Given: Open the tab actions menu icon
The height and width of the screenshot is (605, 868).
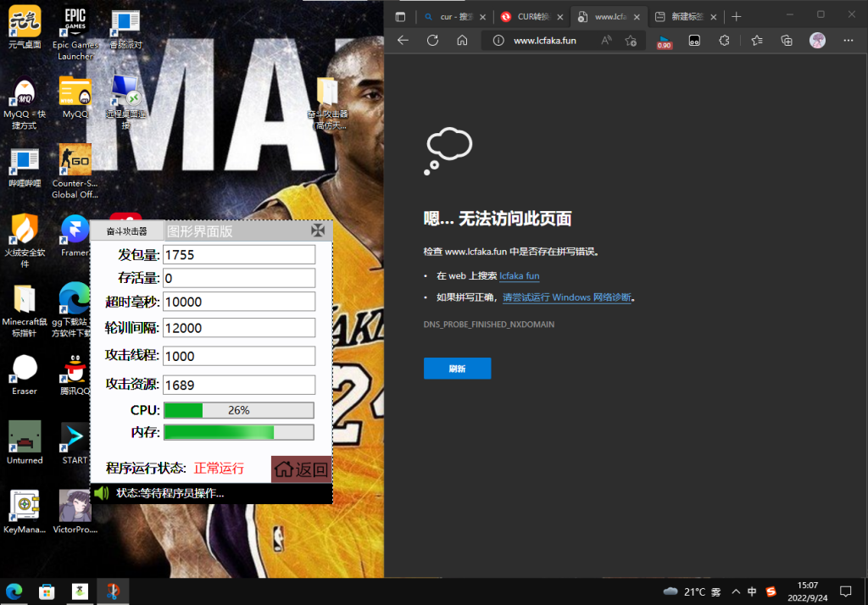Looking at the screenshot, I should [401, 16].
